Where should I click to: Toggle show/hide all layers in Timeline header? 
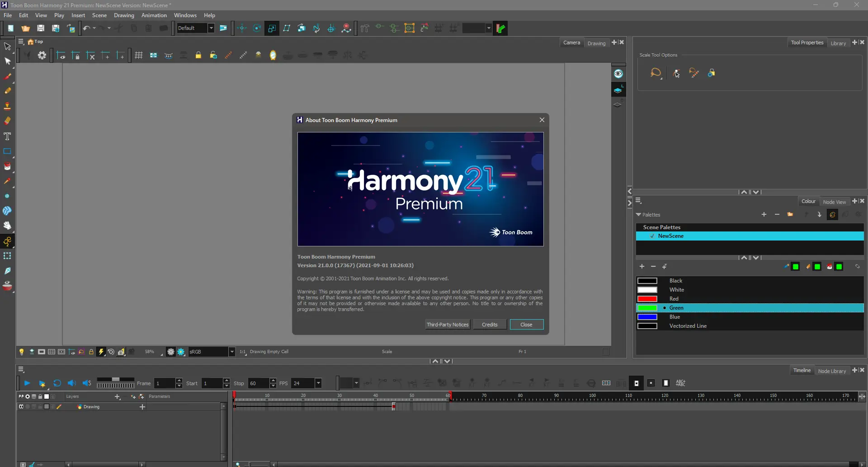(x=21, y=396)
